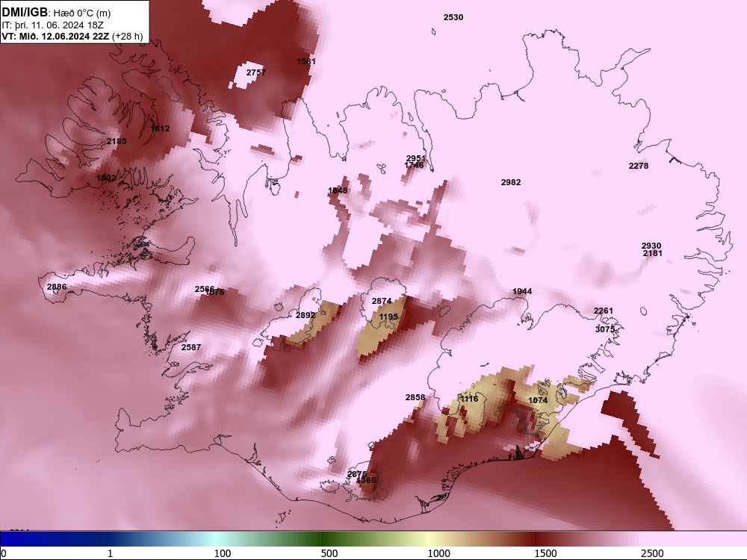
Task: Select the 'IT: þri. 11. 06. 2024 18Z' line
Action: (53, 25)
